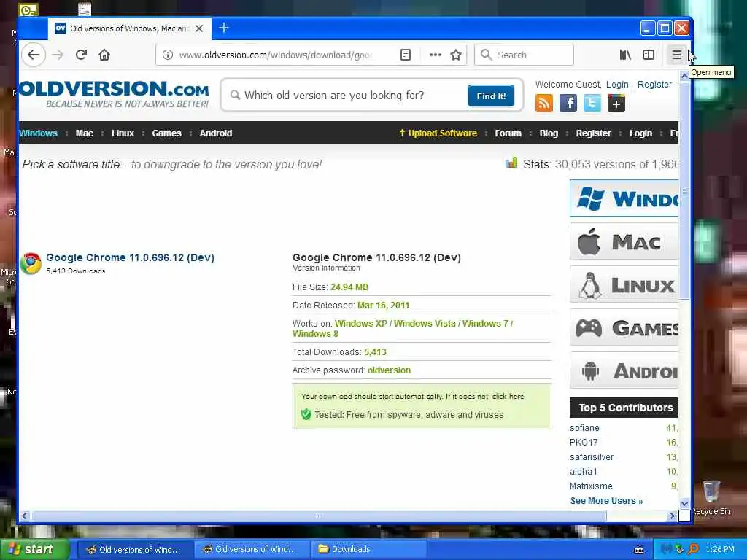Go back with the browser back arrow

tap(34, 55)
